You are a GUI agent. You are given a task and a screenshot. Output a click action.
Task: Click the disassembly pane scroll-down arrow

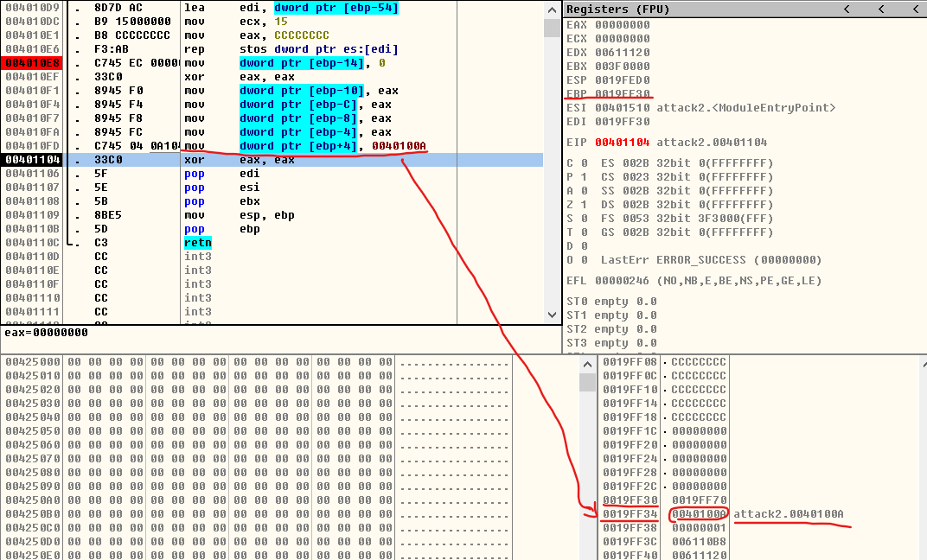tap(552, 316)
